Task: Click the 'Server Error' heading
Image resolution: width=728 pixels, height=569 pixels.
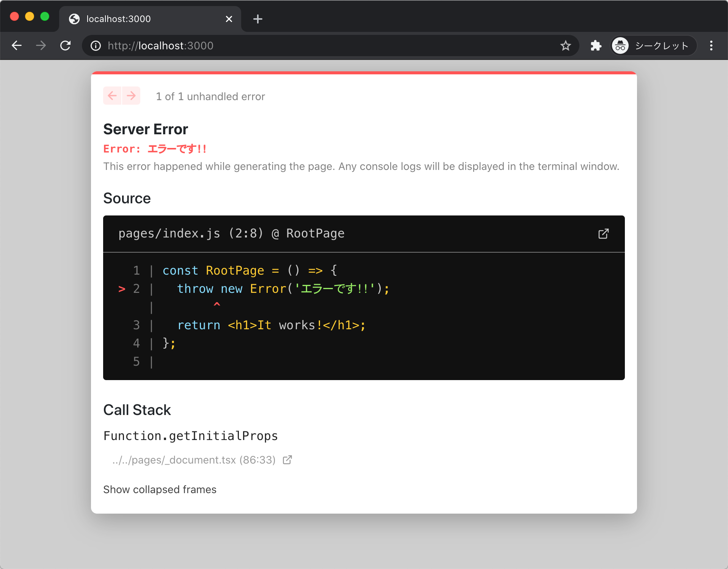Action: (x=146, y=129)
